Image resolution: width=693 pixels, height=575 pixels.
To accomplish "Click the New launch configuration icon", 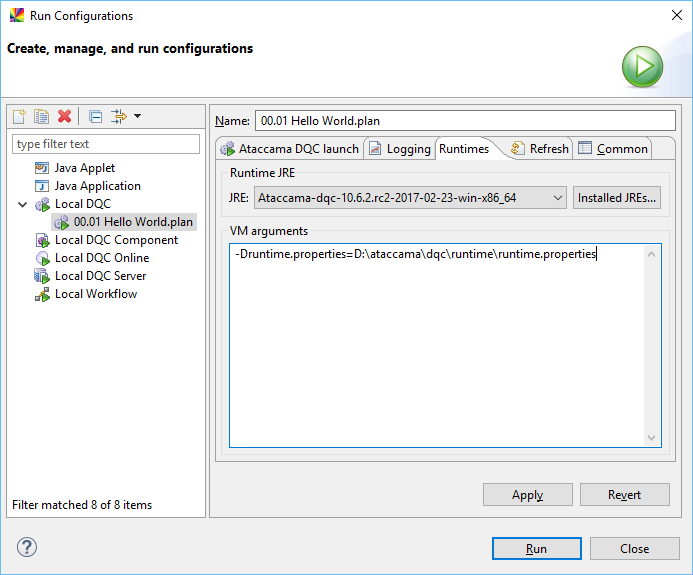I will (x=19, y=117).
